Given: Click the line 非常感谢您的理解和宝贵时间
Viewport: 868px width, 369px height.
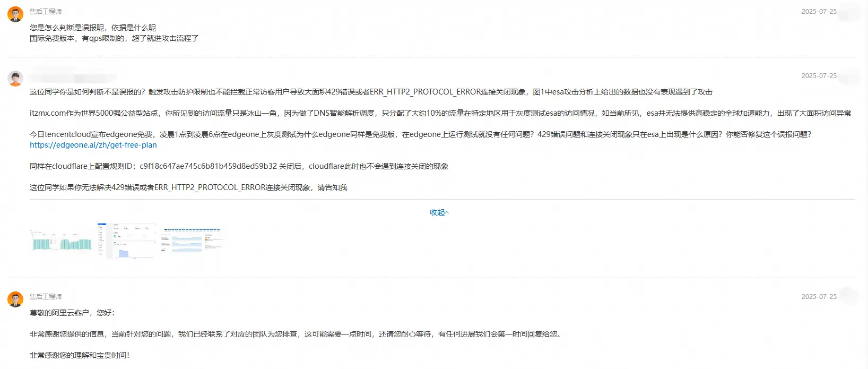Looking at the screenshot, I should pos(80,355).
